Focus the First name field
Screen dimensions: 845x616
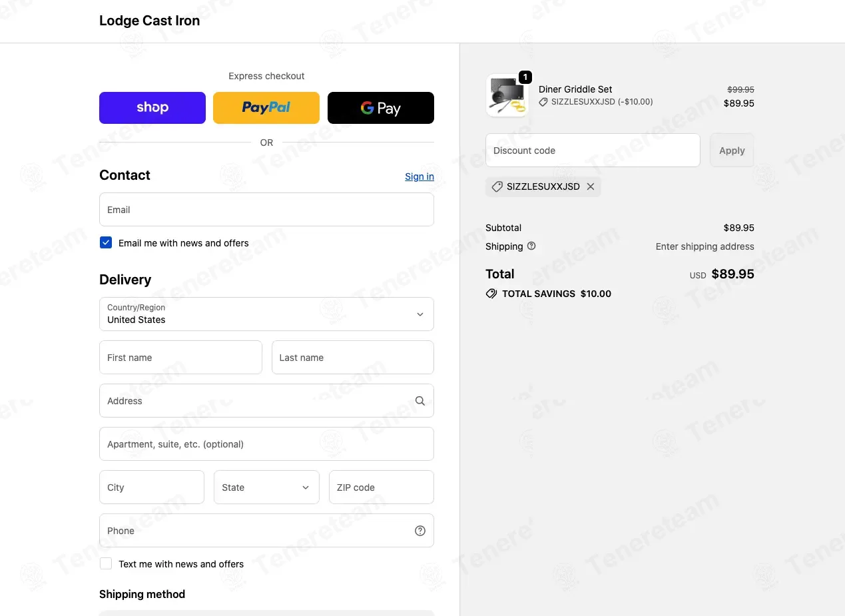click(x=180, y=358)
